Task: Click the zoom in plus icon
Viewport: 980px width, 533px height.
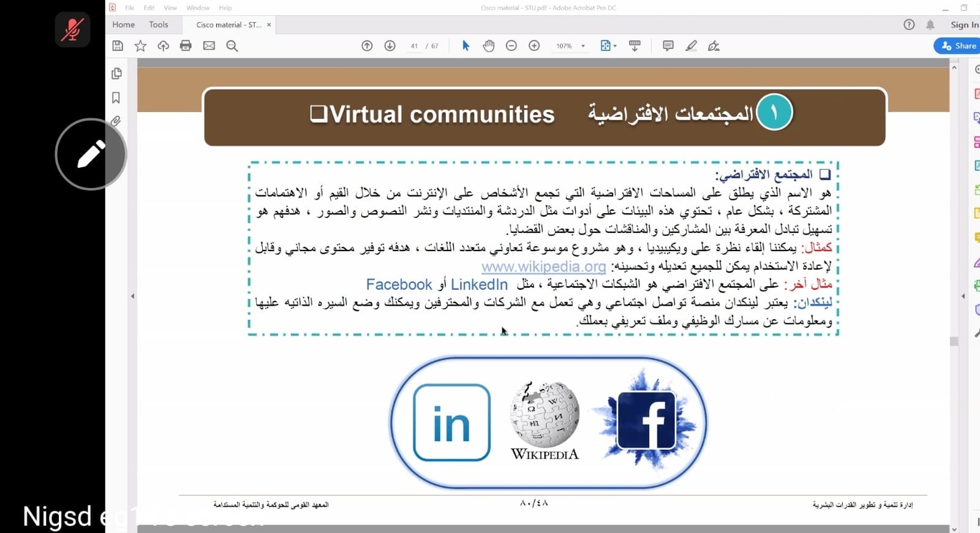Action: coord(534,46)
